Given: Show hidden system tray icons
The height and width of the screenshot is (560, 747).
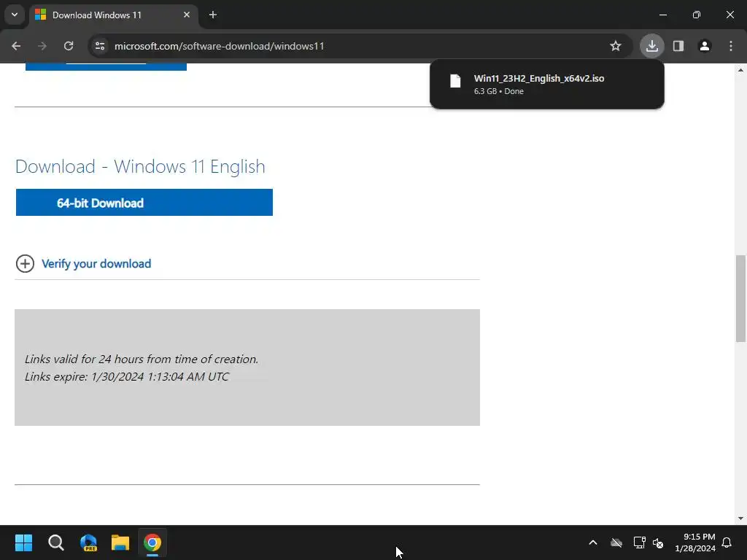Looking at the screenshot, I should [593, 542].
